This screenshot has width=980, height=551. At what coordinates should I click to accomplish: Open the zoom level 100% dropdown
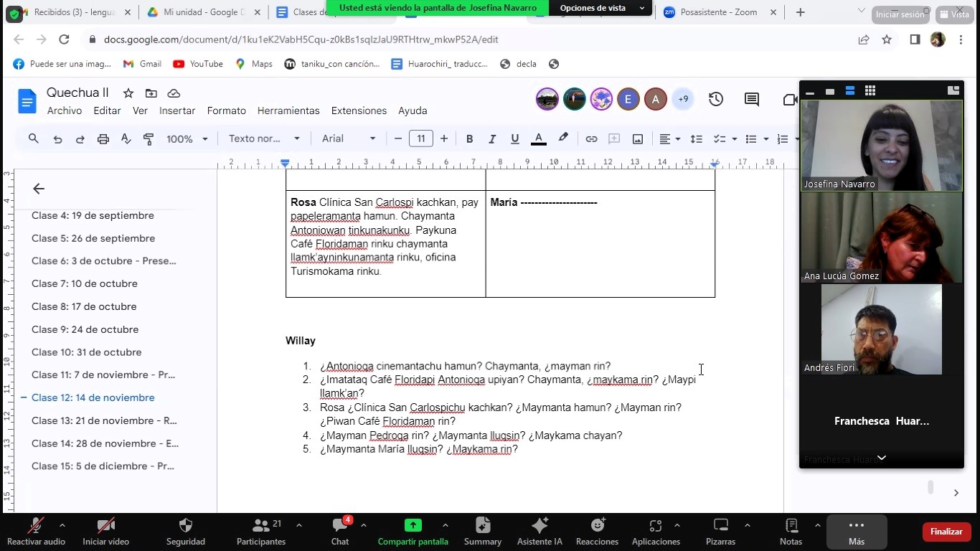pyautogui.click(x=187, y=139)
